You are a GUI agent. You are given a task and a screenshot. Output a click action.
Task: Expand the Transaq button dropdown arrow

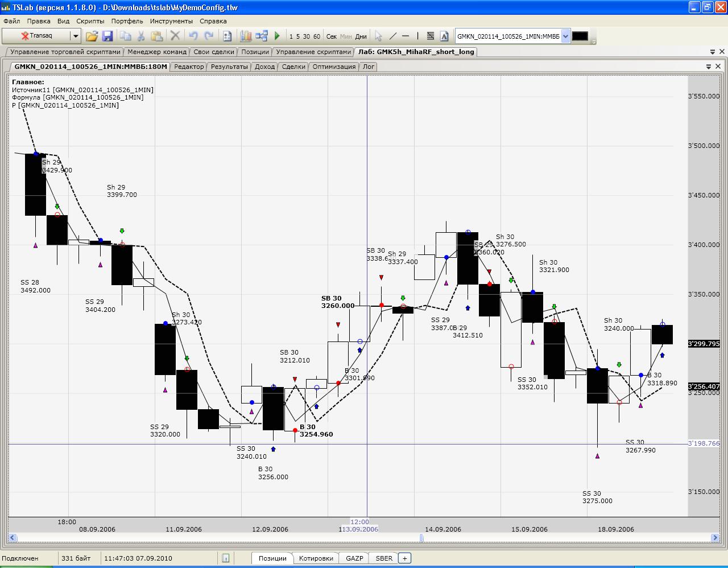[76, 36]
